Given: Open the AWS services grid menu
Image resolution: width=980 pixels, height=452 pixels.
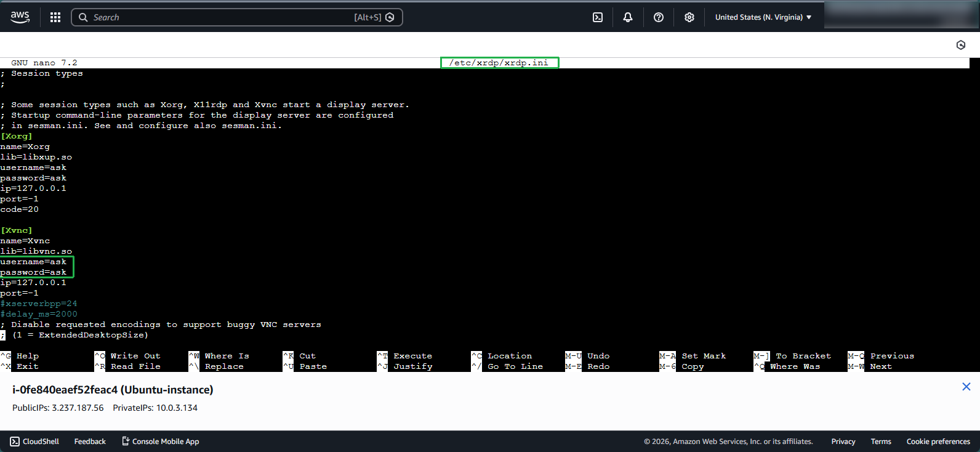Looking at the screenshot, I should point(55,17).
